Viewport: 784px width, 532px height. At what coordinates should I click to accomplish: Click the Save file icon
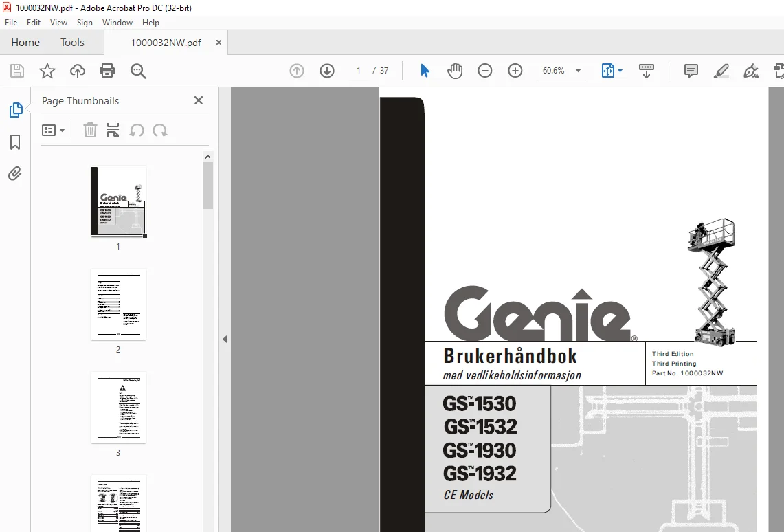coord(17,71)
